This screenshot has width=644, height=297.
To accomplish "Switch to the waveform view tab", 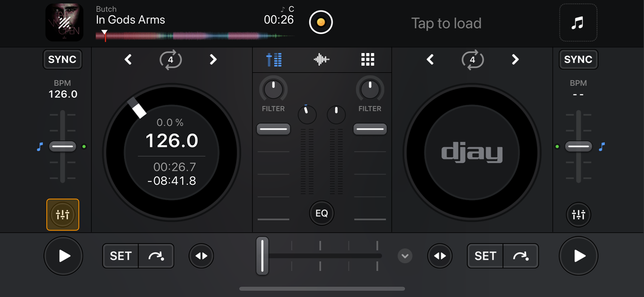I will [x=321, y=60].
